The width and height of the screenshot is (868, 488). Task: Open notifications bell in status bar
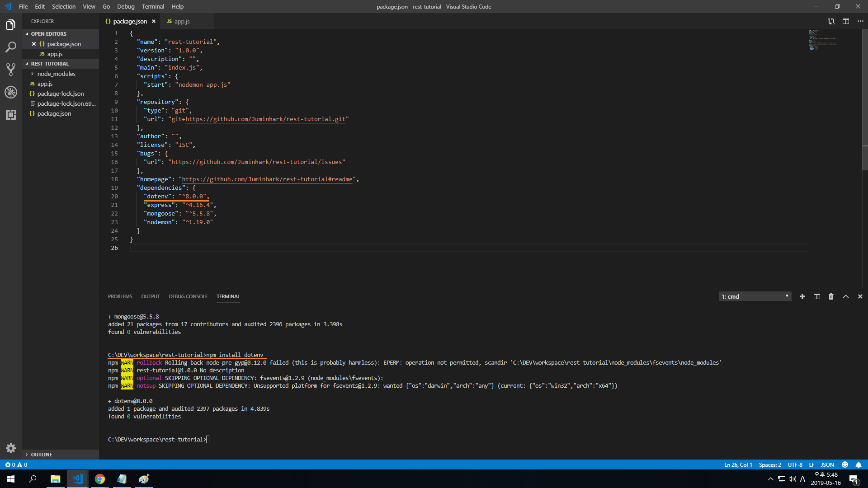[x=859, y=465]
